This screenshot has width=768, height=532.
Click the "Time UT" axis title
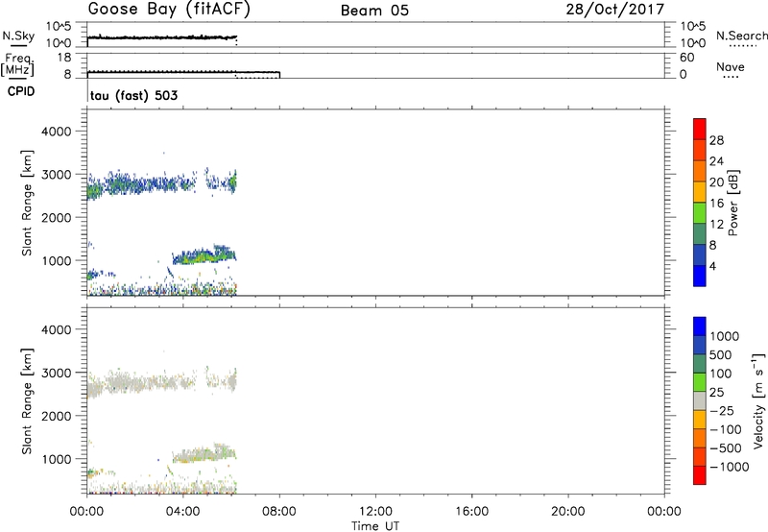pos(375,526)
